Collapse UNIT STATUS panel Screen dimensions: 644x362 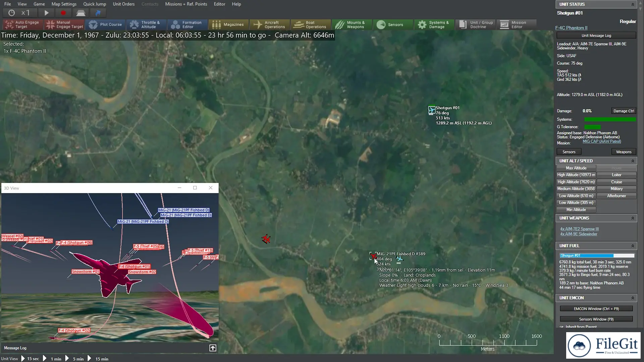[633, 4]
